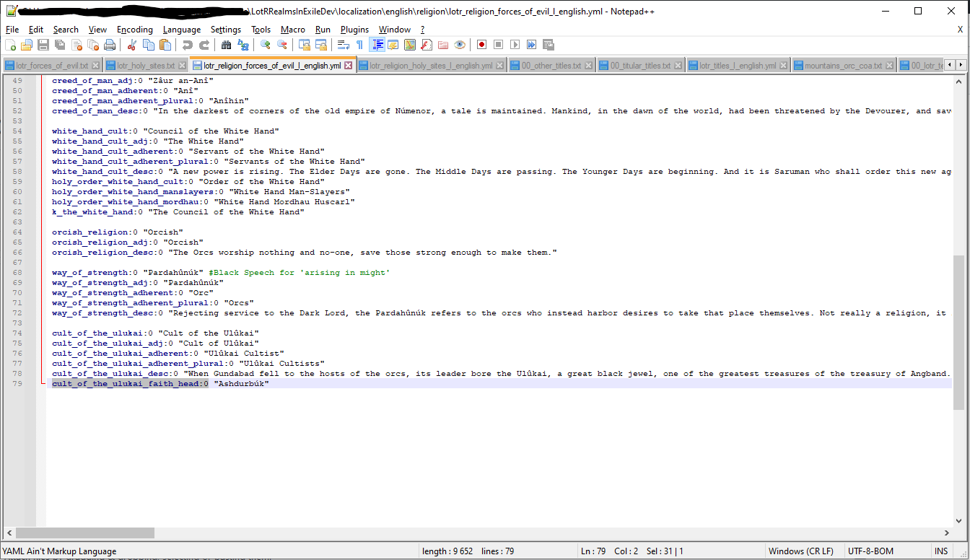Toggle the Monitoring eye icon
The width and height of the screenshot is (970, 560).
pos(460,45)
